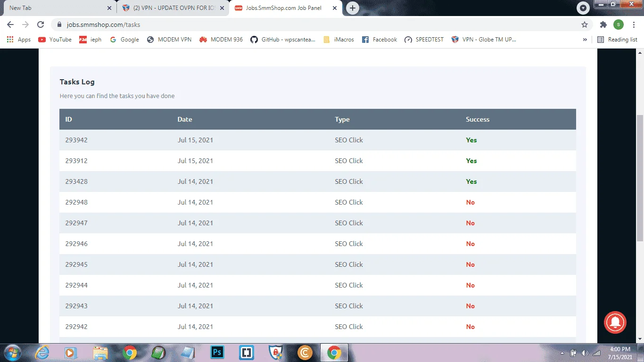
Task: Open the iMacros bookmarks folder
Action: pyautogui.click(x=339, y=40)
